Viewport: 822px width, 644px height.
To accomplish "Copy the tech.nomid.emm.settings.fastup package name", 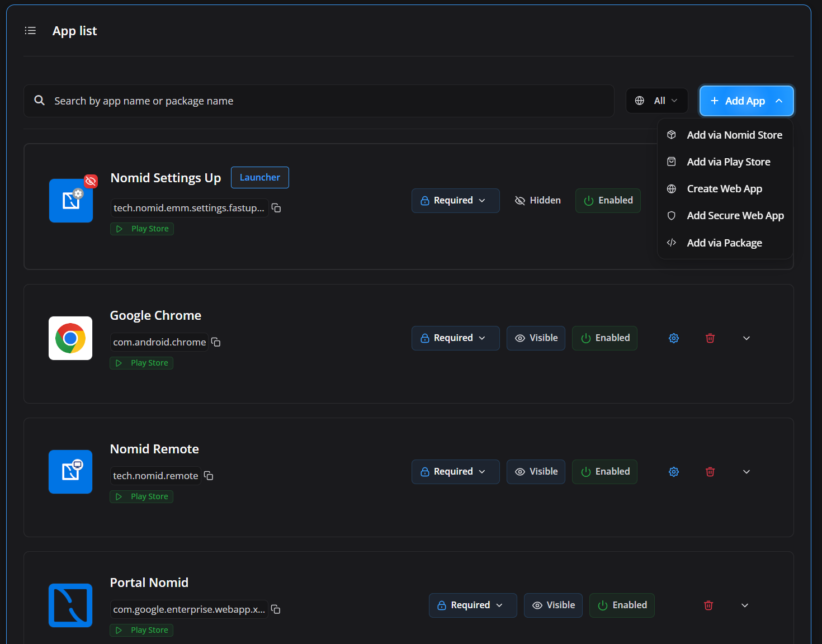I will coord(276,208).
